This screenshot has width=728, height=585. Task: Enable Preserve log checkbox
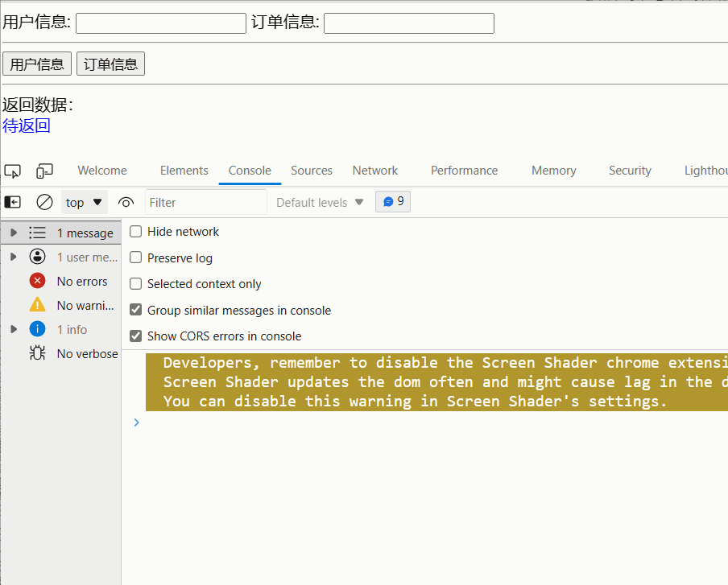(x=135, y=257)
